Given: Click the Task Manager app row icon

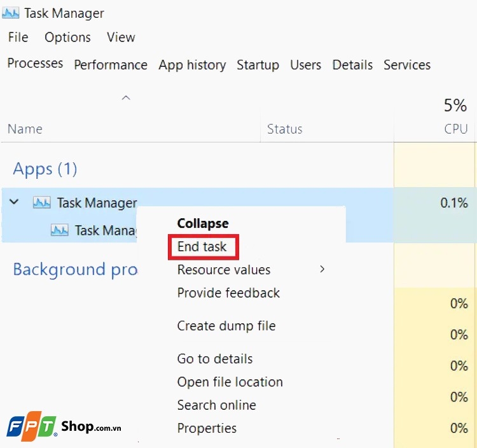Looking at the screenshot, I should 41,203.
